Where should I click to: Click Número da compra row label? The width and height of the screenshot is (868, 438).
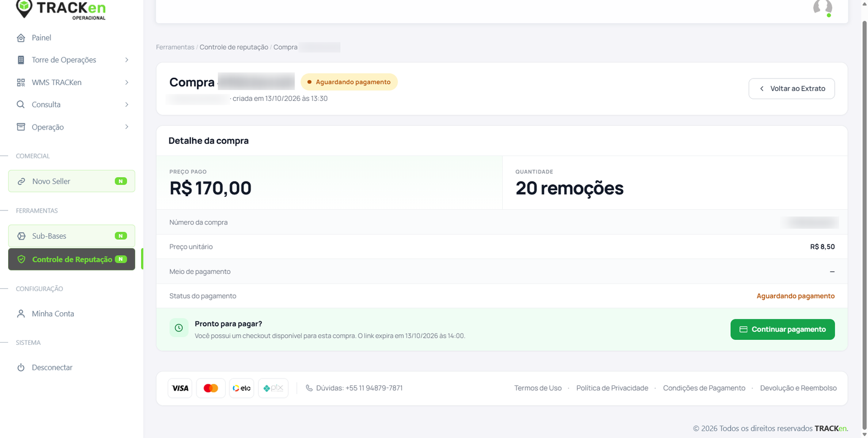click(199, 222)
